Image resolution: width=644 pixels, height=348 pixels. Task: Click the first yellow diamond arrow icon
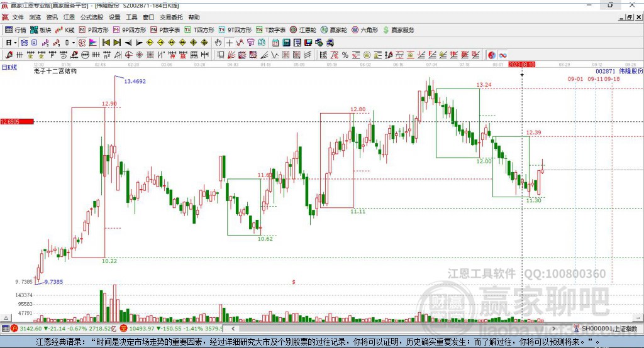click(150, 43)
